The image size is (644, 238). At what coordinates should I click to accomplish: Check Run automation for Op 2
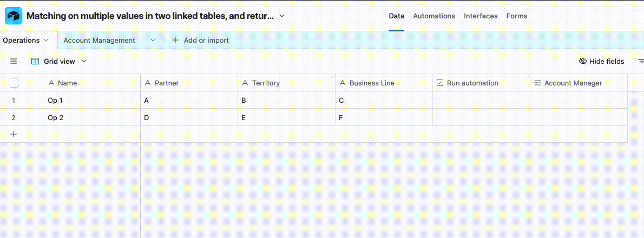tap(481, 117)
